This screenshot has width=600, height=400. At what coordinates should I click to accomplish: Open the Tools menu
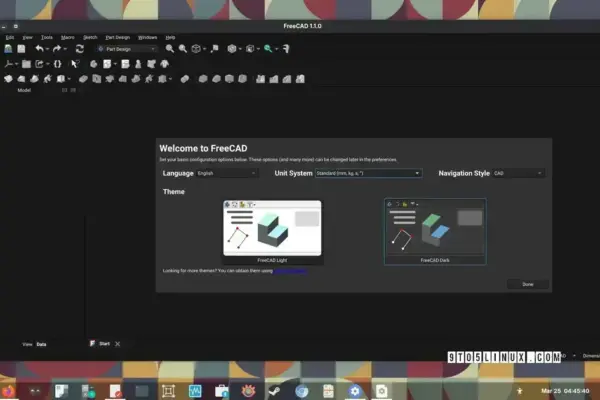[47, 38]
